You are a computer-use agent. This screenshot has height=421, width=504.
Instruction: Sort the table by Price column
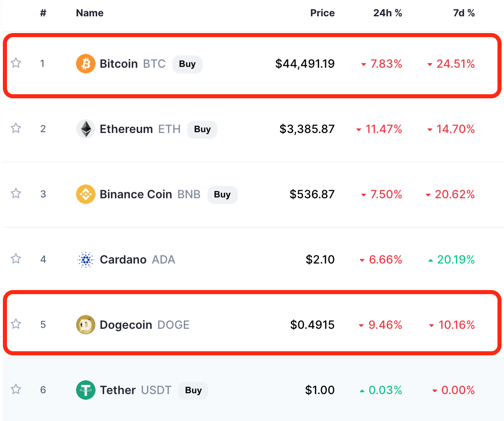(322, 13)
